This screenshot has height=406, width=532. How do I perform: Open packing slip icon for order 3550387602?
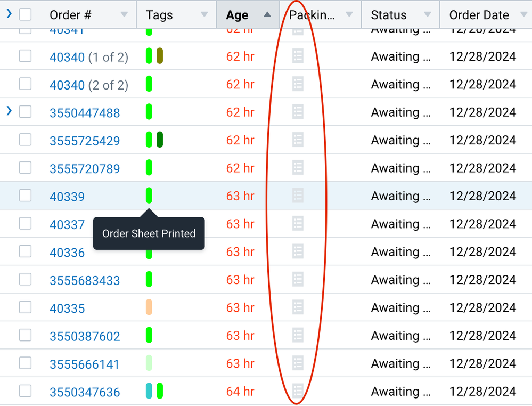point(298,335)
